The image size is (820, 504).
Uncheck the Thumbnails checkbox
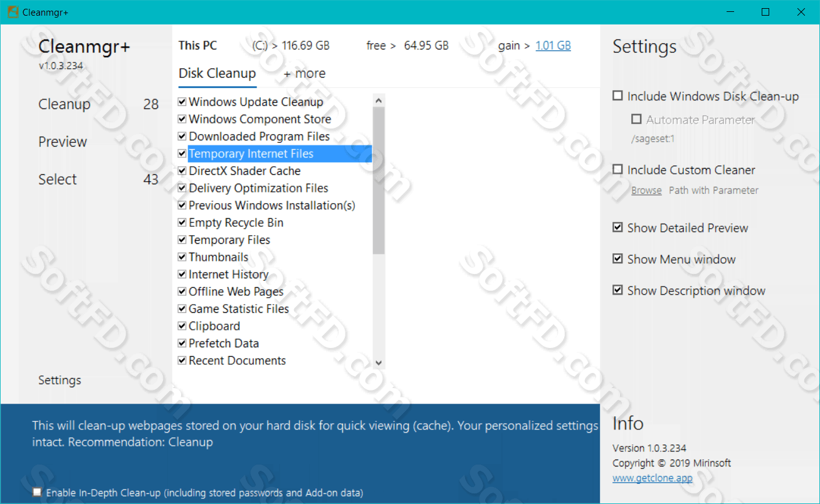click(x=182, y=256)
